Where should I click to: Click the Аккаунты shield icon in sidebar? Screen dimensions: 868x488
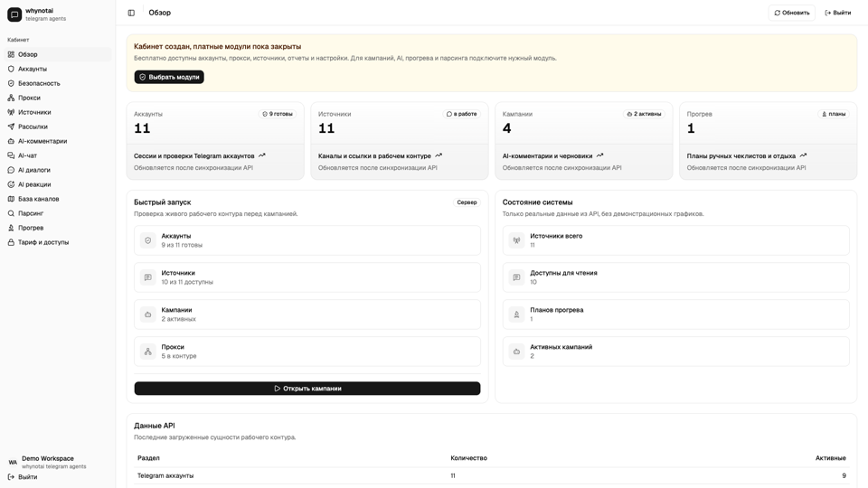tap(11, 69)
